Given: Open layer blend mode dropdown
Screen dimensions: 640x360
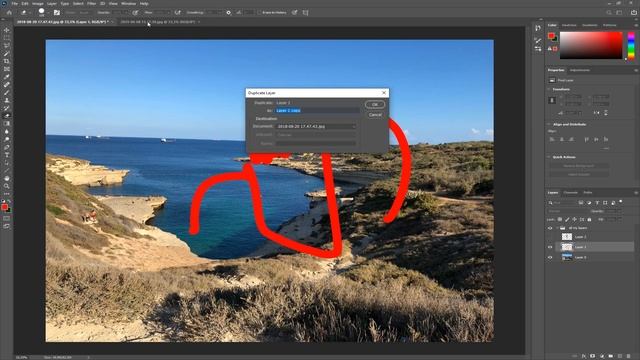Looking at the screenshot, I should click(568, 211).
